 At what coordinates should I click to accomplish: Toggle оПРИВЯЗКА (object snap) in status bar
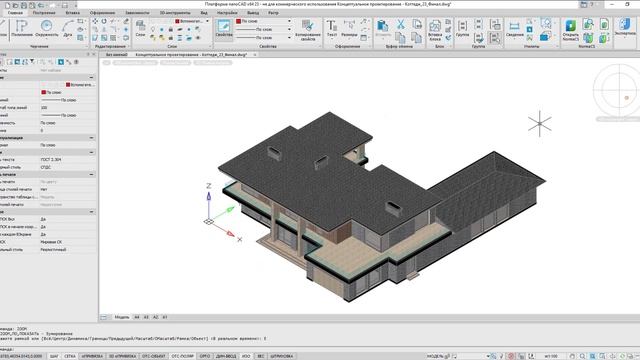(92, 356)
